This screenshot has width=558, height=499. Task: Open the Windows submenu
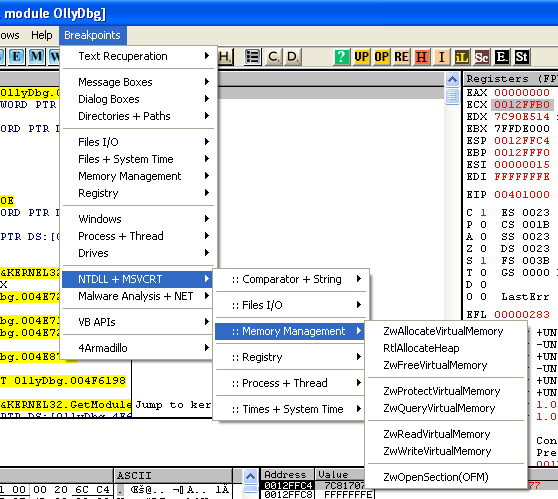pyautogui.click(x=138, y=219)
